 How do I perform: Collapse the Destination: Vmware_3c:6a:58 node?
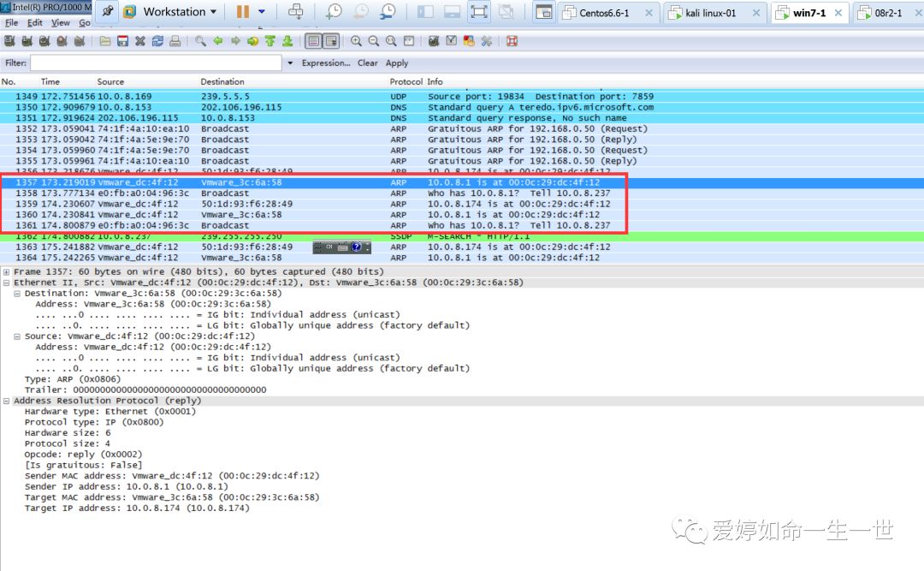[x=17, y=293]
